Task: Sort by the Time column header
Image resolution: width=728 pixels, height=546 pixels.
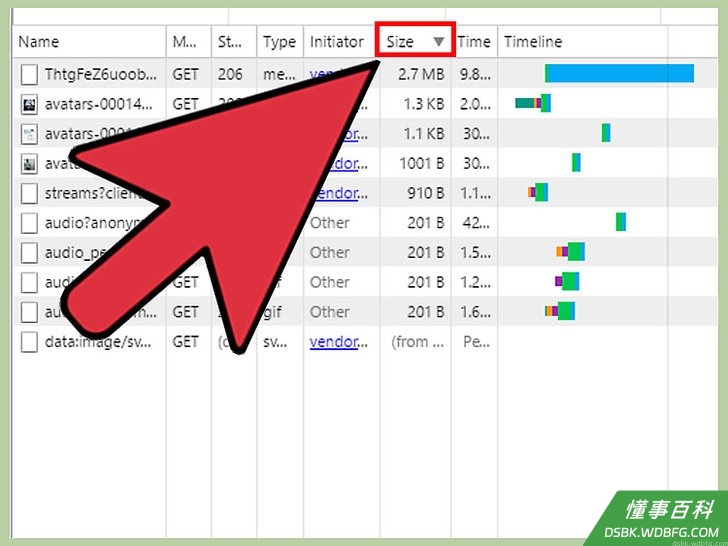Action: (x=474, y=42)
